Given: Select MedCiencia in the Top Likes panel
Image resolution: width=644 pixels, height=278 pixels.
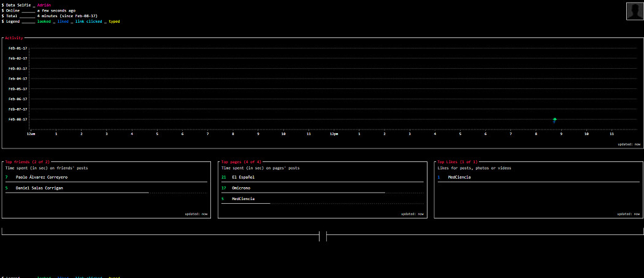Looking at the screenshot, I should pyautogui.click(x=459, y=177).
